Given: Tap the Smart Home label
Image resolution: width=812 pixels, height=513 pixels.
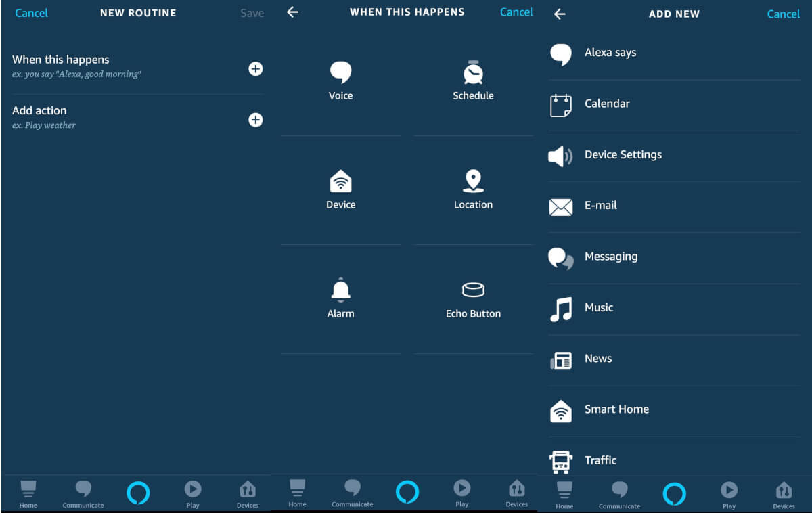Looking at the screenshot, I should point(616,409).
